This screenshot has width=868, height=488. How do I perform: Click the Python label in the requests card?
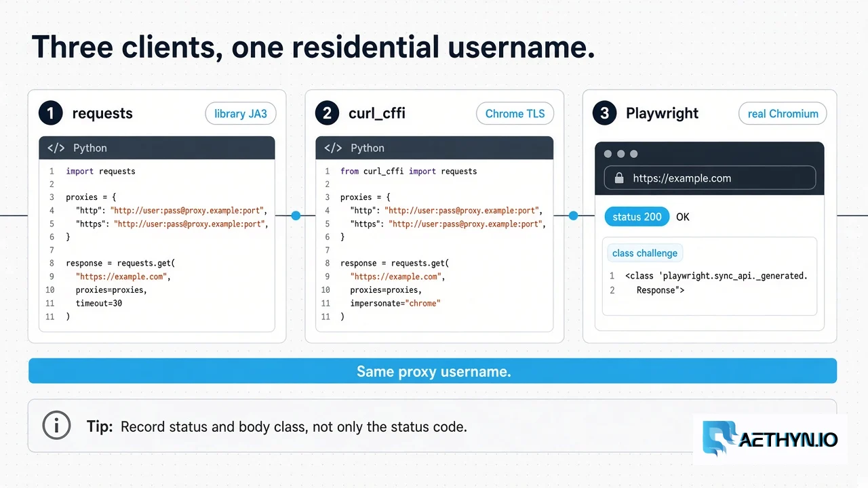90,148
